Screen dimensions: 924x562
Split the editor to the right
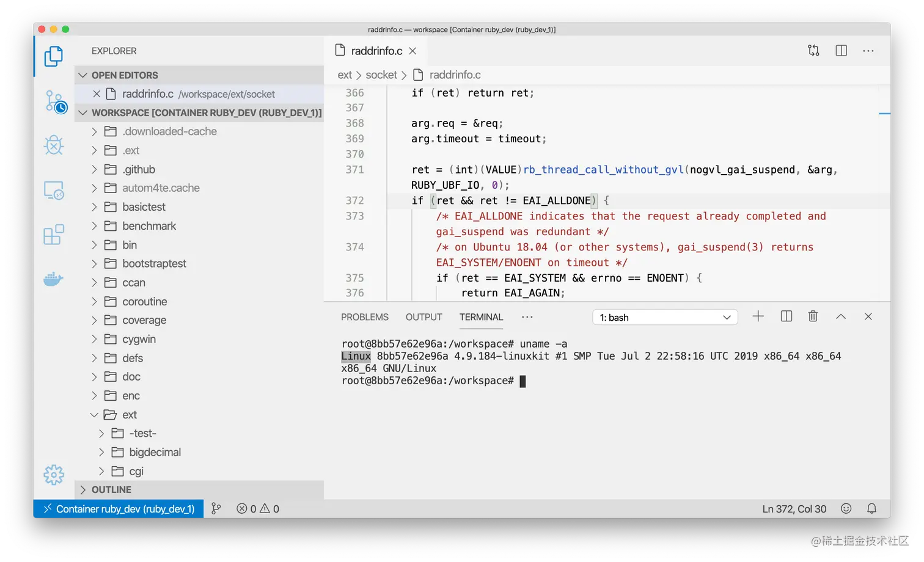point(842,51)
